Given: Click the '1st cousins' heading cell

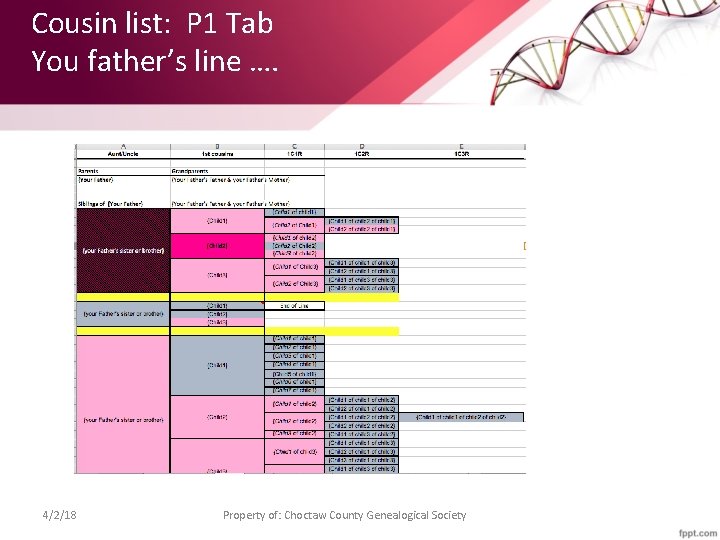Looking at the screenshot, I should point(217,154).
